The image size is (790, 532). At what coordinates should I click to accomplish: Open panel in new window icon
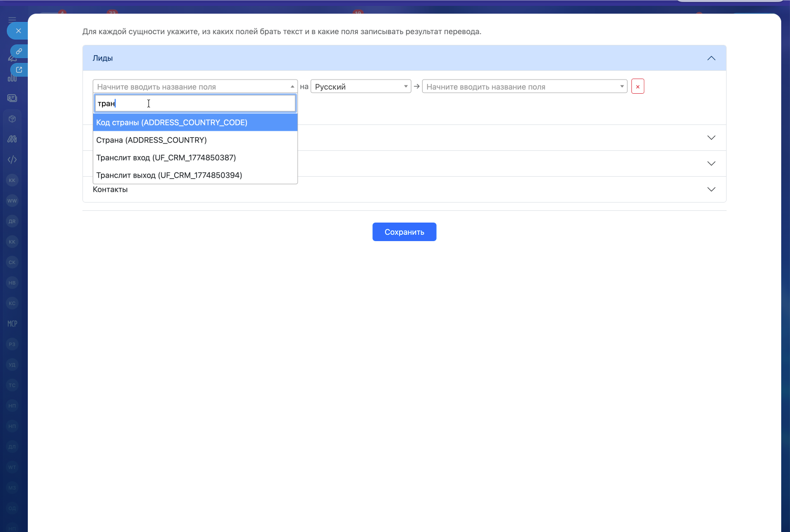[x=19, y=70]
